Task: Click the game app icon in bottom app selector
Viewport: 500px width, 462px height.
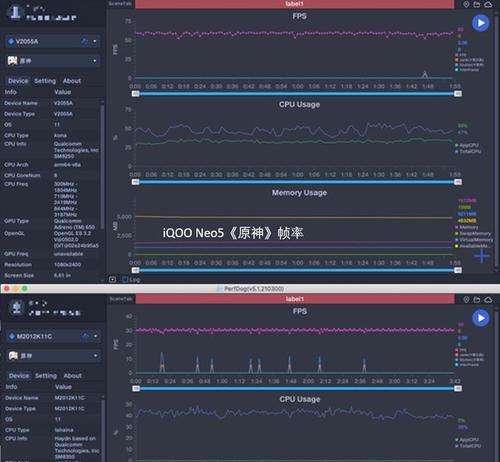Action: (x=13, y=356)
